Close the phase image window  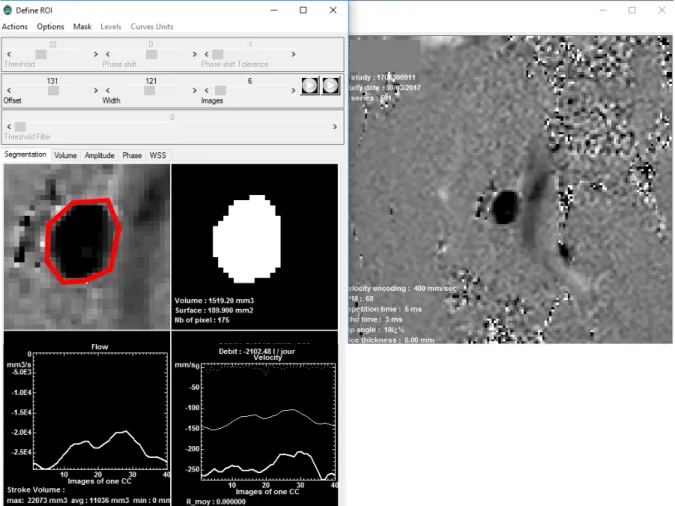click(662, 10)
